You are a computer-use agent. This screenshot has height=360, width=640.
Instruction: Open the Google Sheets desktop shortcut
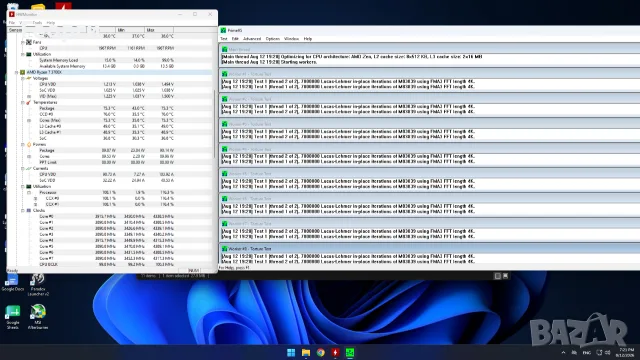(13, 317)
